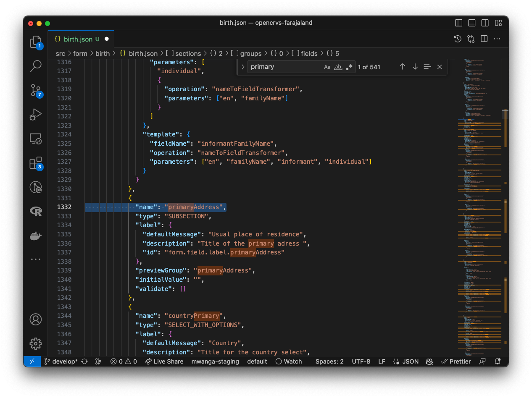
Task: Select the birth.json editor tab
Action: pyautogui.click(x=78, y=39)
